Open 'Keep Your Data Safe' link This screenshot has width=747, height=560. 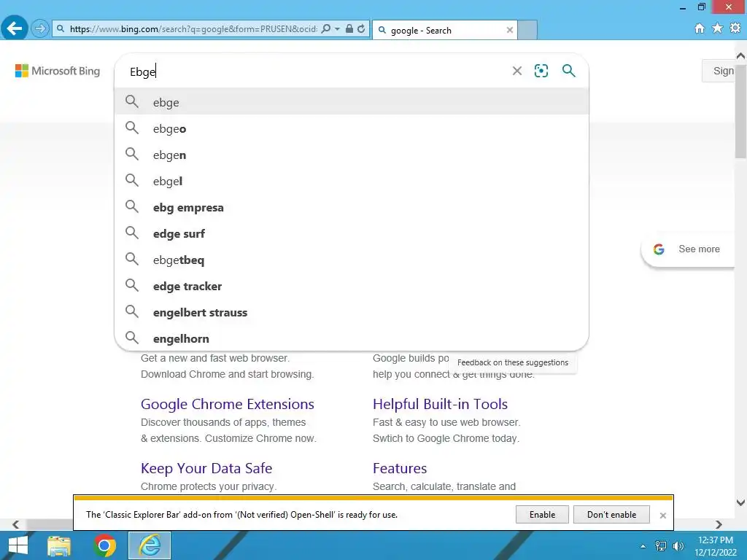206,468
